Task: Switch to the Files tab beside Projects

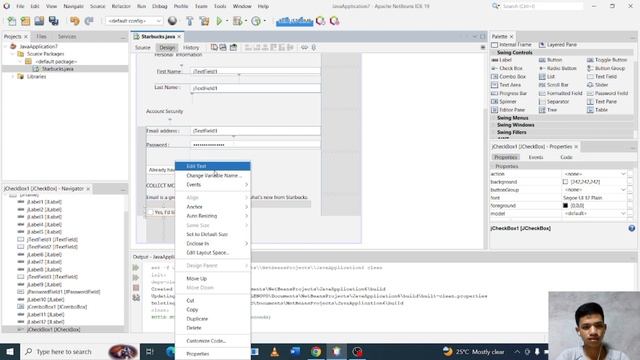Action: pyautogui.click(x=41, y=36)
